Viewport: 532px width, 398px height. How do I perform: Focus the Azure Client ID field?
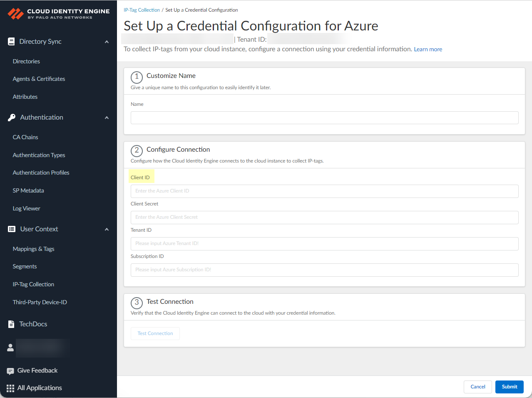(x=324, y=191)
